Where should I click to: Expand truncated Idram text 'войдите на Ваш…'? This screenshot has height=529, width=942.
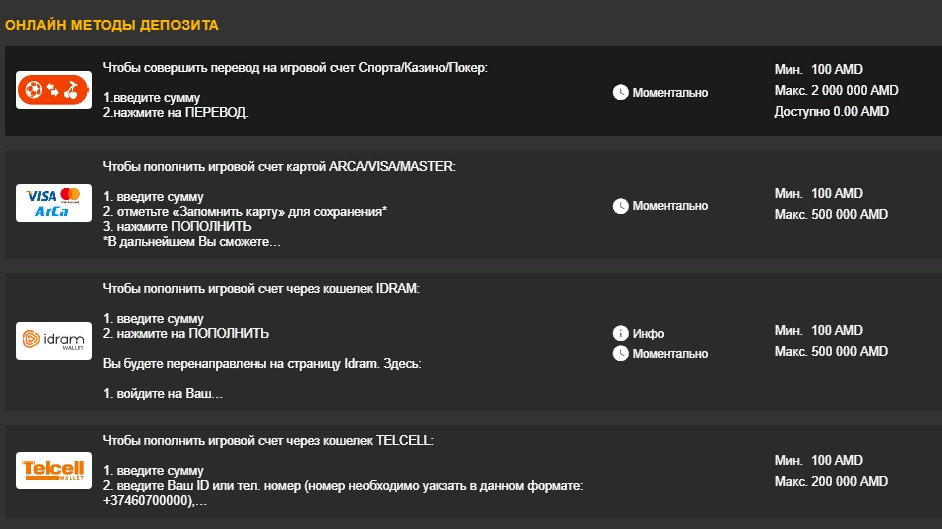click(163, 394)
